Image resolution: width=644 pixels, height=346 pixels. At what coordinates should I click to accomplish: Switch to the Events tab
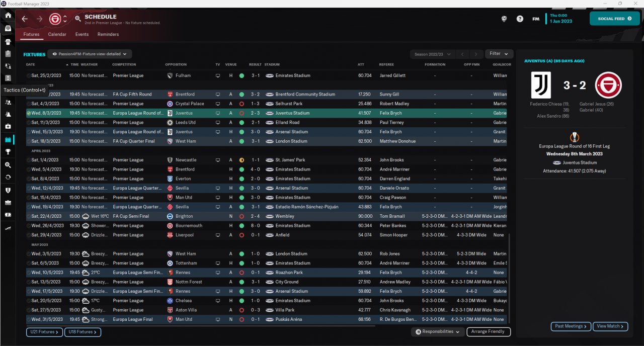pyautogui.click(x=82, y=34)
